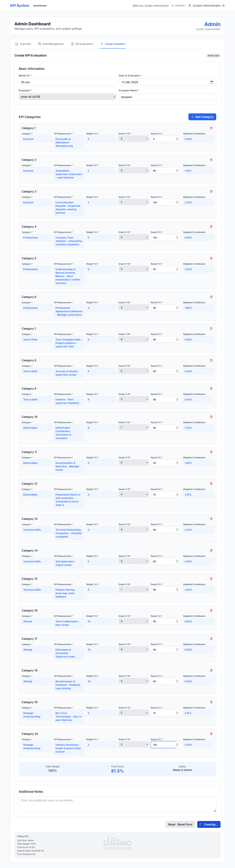The height and width of the screenshot is (868, 235).
Task: Open the Grade dropdown for Category 8
Action: click(x=133, y=371)
